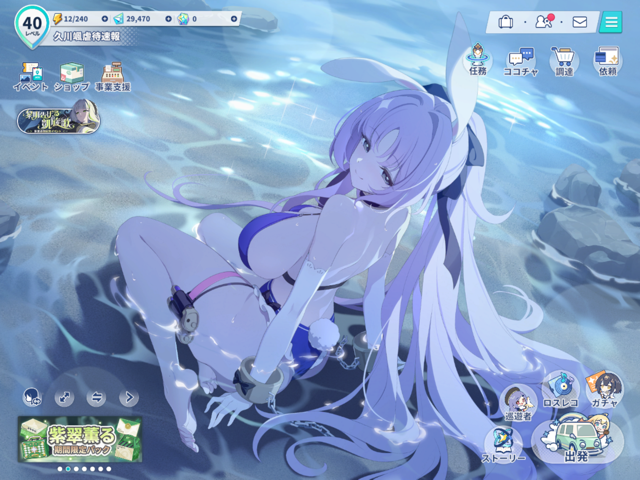Open the mail envelope icon
This screenshot has height=480, width=640.
point(580,22)
